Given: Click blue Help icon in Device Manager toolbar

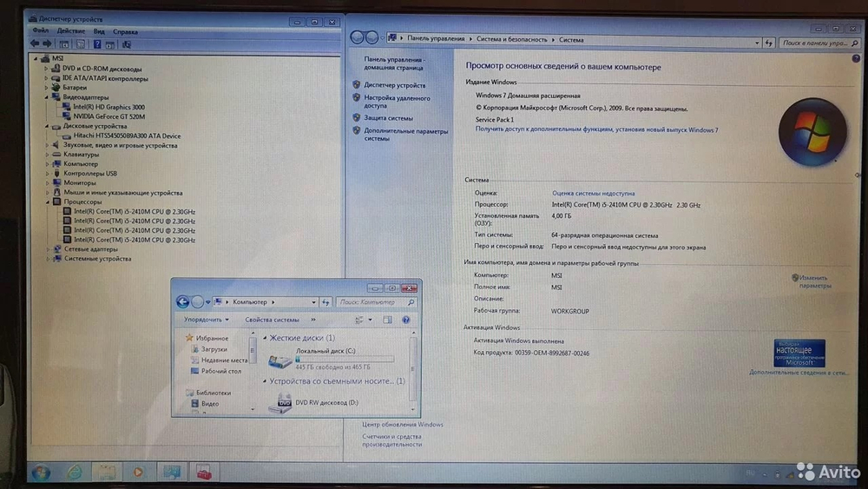Looking at the screenshot, I should click(97, 44).
